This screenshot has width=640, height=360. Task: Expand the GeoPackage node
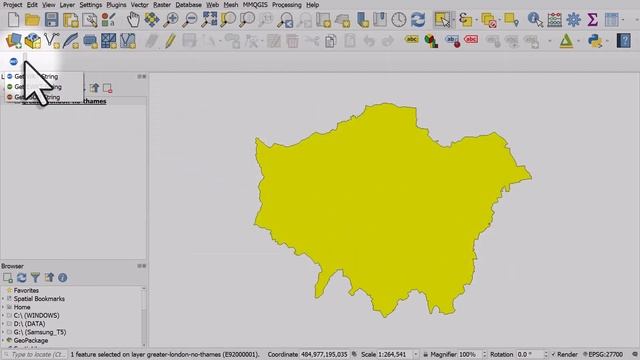(3, 340)
